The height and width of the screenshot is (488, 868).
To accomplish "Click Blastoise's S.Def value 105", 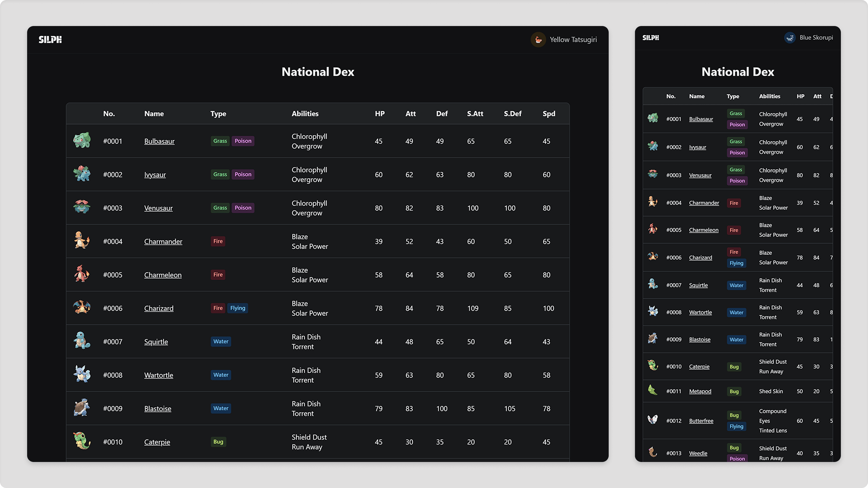I will click(x=509, y=409).
